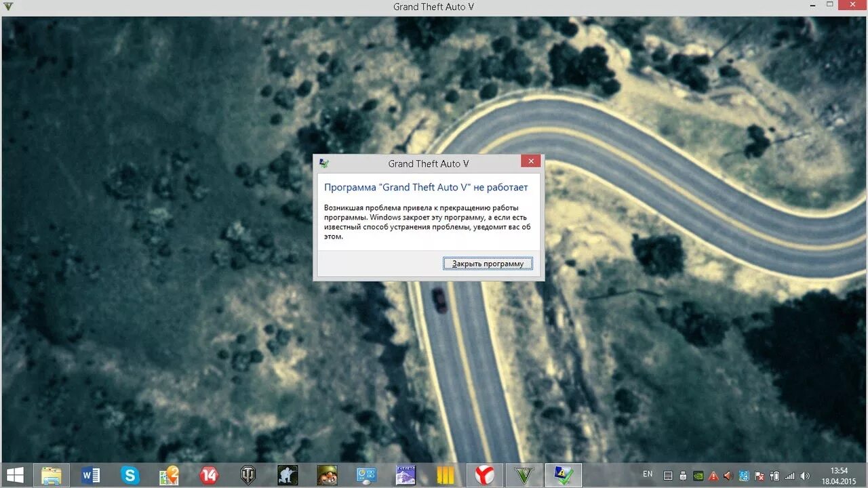Screen dimensions: 868x488
Task: Click the dialog title bar GTA V icon
Action: point(325,163)
